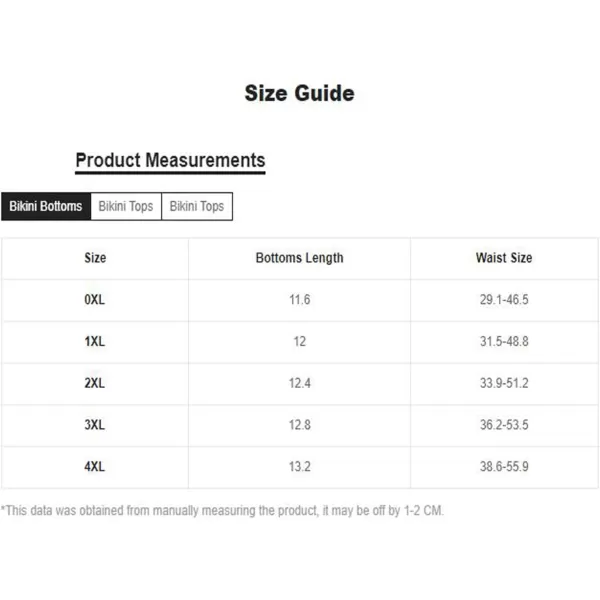Click the 38.6-55.9 waist size cell
This screenshot has height=600, width=600.
504,466
